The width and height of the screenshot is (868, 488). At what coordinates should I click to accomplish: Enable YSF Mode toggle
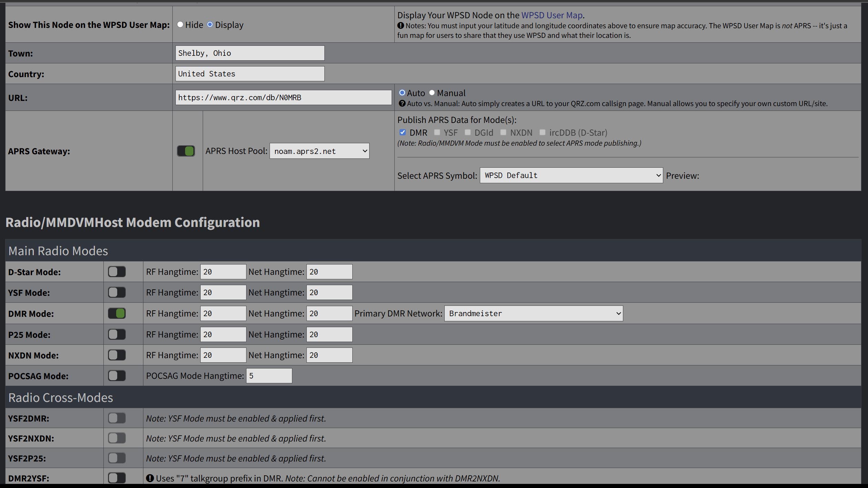coord(117,292)
